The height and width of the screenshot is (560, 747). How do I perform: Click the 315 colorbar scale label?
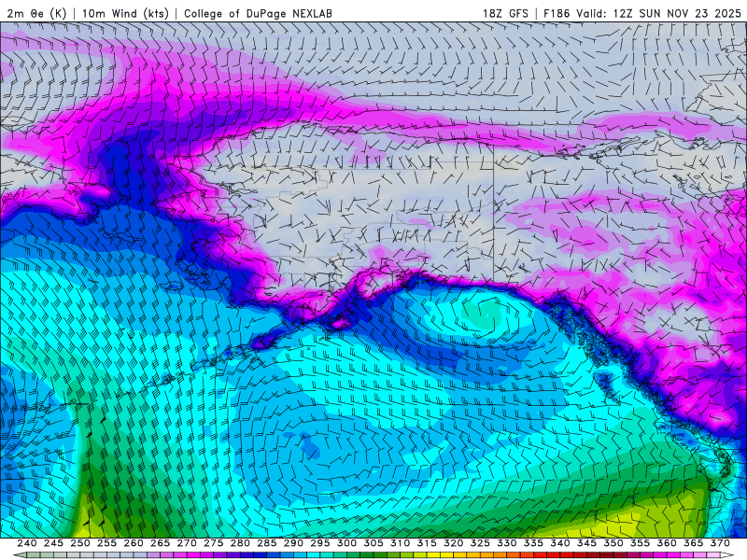(427, 543)
